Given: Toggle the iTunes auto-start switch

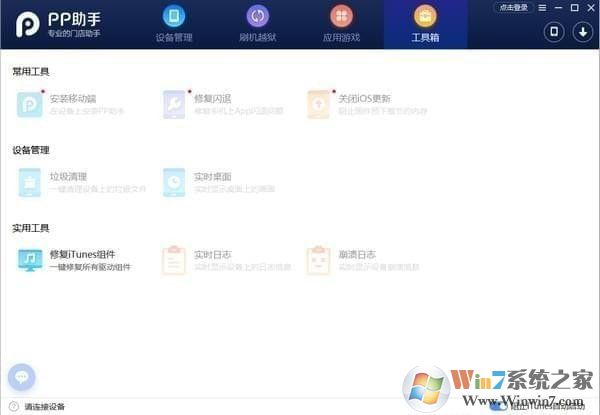Looking at the screenshot, I should 498,405.
